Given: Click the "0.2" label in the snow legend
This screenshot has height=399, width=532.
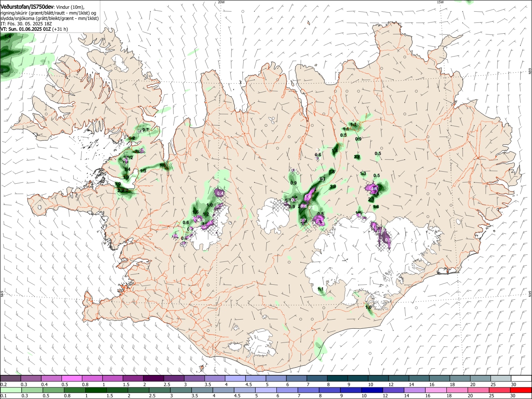Looking at the screenshot, I should click(x=4, y=385).
